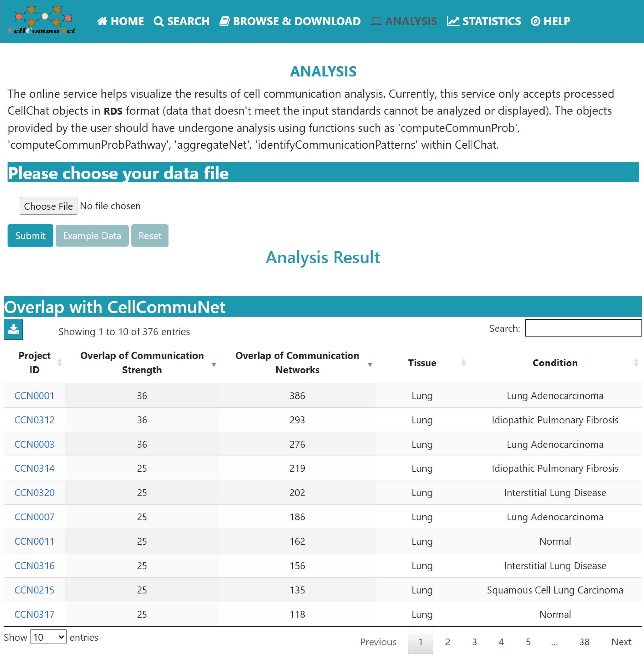Sort table by Tissue column
Screen dimensions: 644x656
pyautogui.click(x=422, y=363)
